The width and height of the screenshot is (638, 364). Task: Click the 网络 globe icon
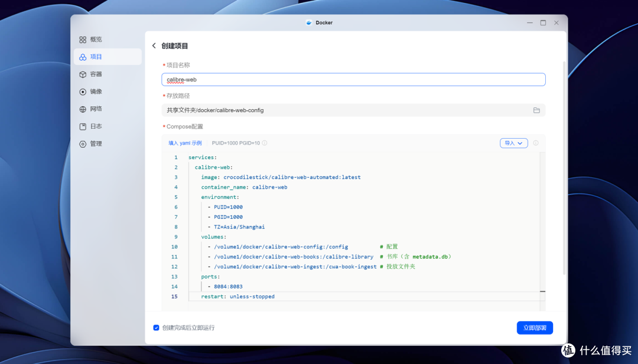tap(83, 109)
